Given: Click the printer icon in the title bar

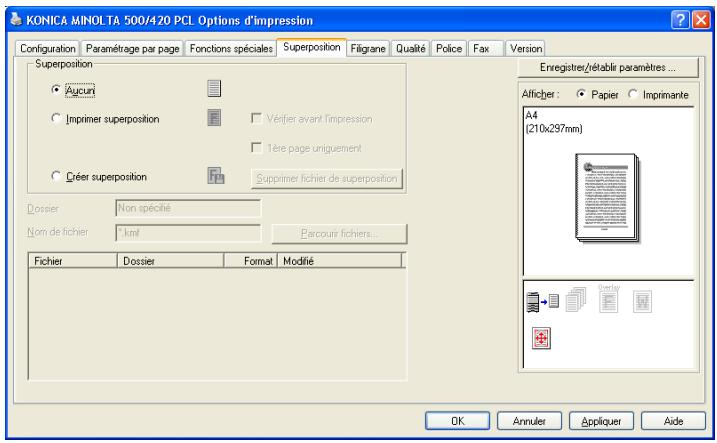Looking at the screenshot, I should click(x=16, y=20).
